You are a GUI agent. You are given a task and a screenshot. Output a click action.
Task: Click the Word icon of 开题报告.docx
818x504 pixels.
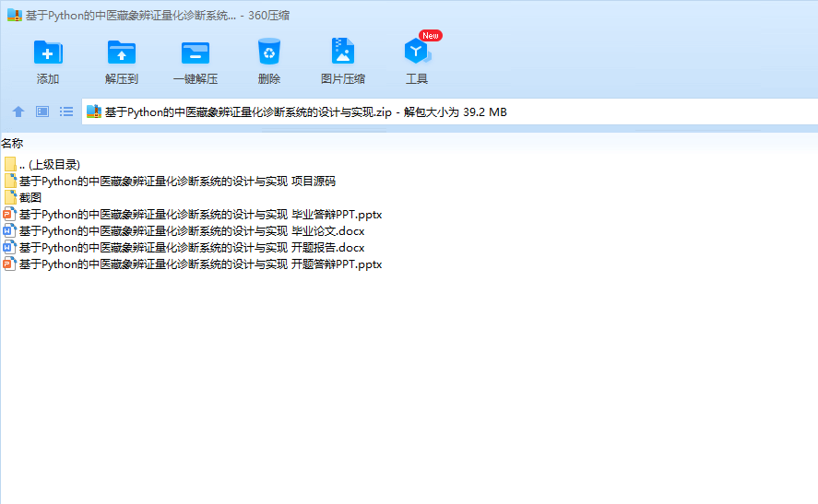click(9, 248)
